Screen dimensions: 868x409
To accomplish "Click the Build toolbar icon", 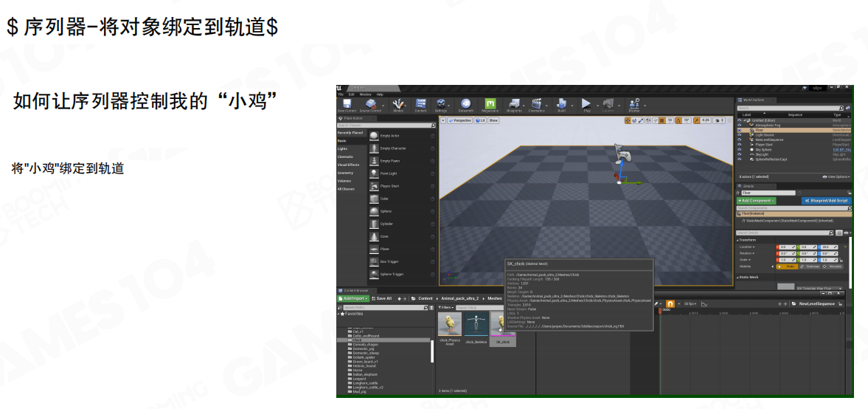I will [x=561, y=105].
